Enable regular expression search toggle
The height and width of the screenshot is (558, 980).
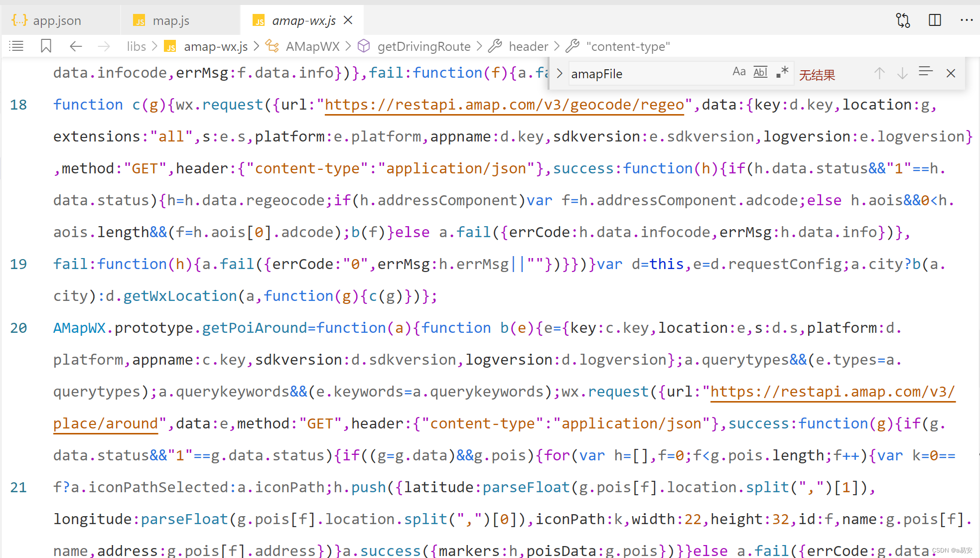(x=782, y=72)
